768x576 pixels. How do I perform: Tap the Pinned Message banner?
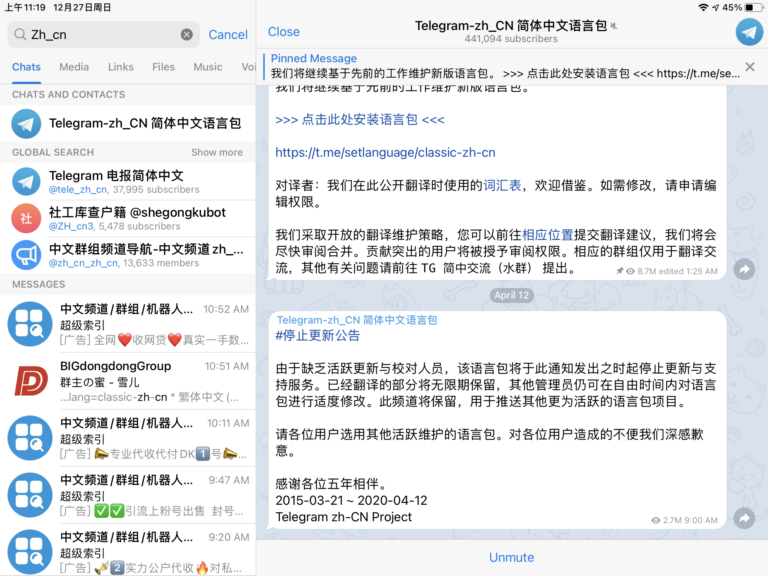pos(504,67)
